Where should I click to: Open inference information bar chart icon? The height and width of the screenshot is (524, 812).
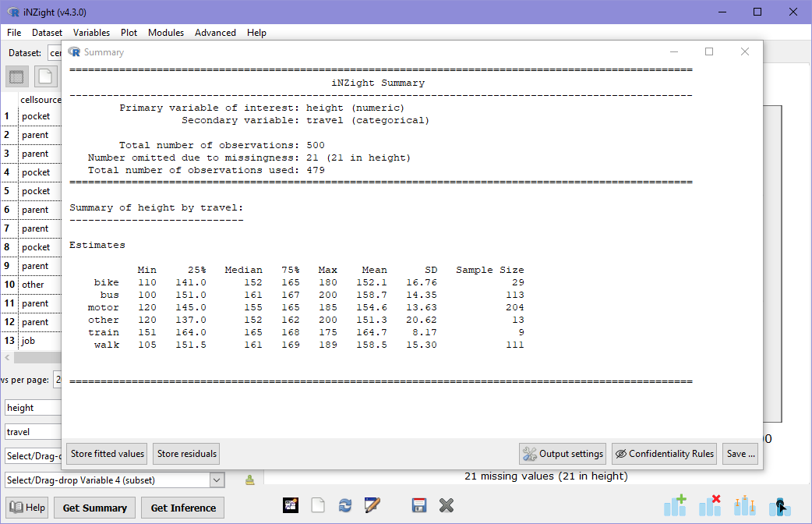[745, 505]
